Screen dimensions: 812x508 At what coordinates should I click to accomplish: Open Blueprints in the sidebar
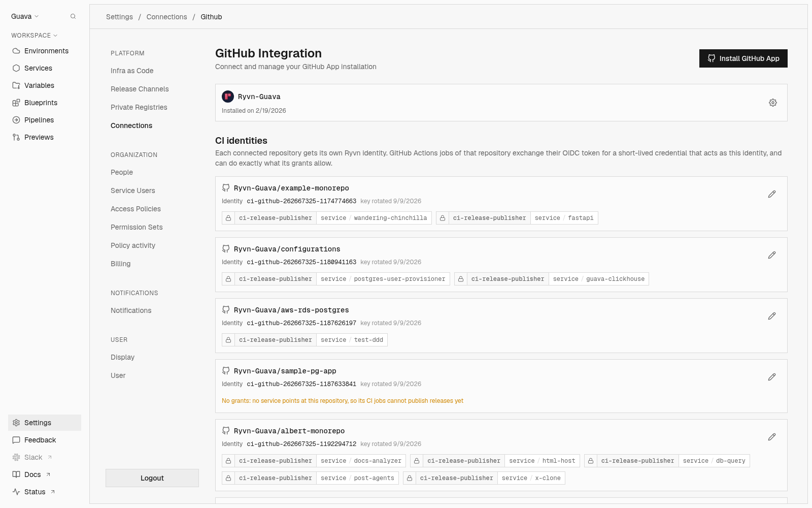click(x=45, y=103)
